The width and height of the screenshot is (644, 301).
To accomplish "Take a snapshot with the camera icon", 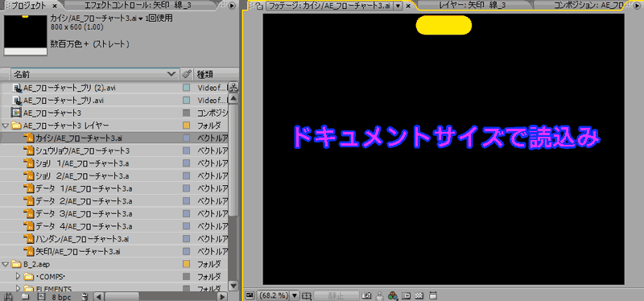I will tap(366, 295).
